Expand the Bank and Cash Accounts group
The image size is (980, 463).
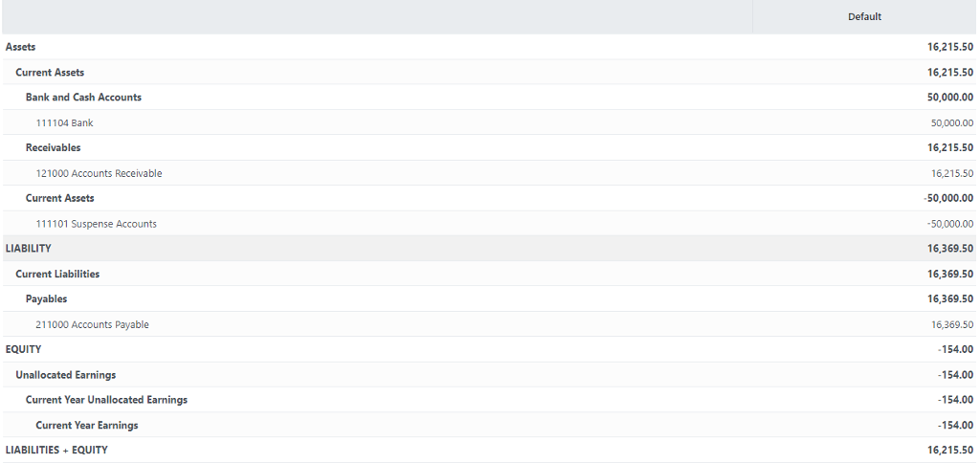(x=83, y=98)
